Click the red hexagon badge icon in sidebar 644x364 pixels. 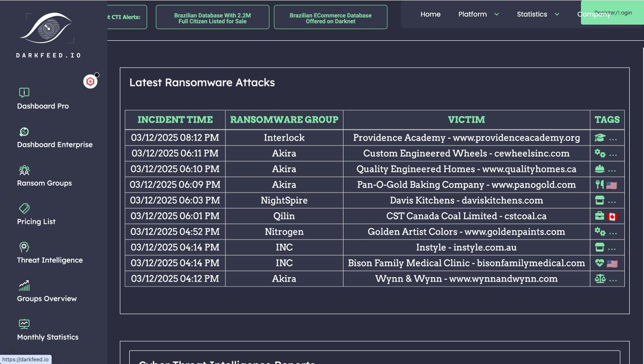click(90, 82)
